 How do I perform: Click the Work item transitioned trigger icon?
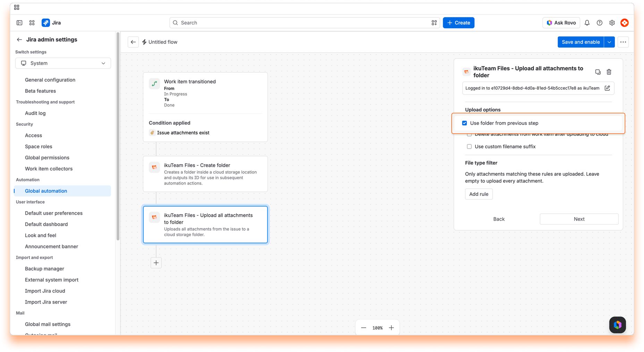154,84
